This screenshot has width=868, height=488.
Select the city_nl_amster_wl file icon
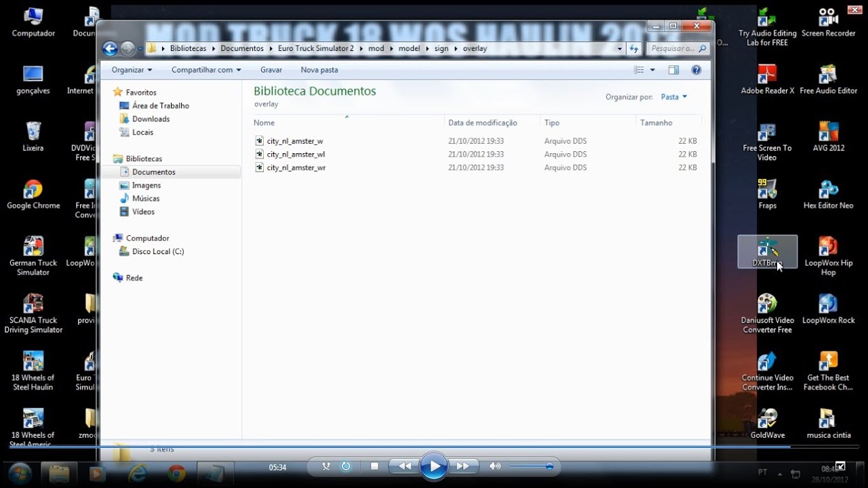pyautogui.click(x=259, y=154)
